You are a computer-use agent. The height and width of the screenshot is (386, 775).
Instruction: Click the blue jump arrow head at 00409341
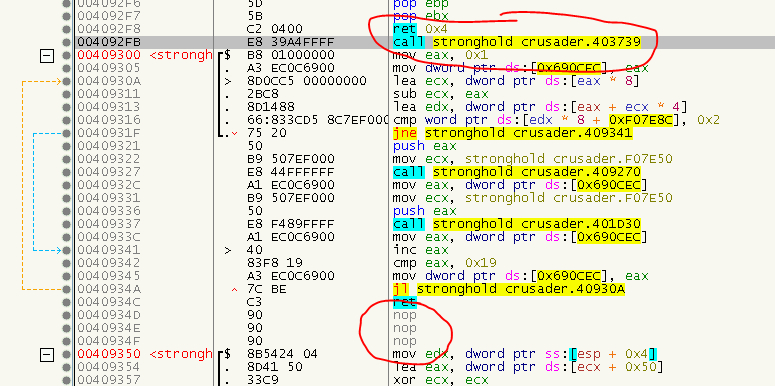pyautogui.click(x=59, y=250)
